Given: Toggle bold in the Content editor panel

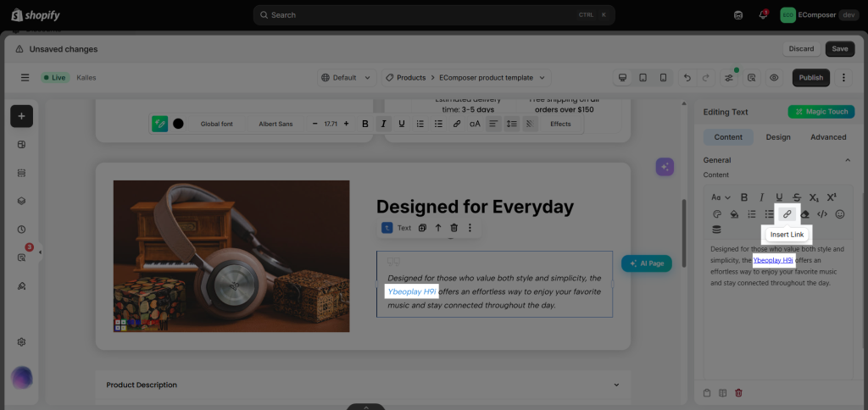Looking at the screenshot, I should [x=744, y=197].
